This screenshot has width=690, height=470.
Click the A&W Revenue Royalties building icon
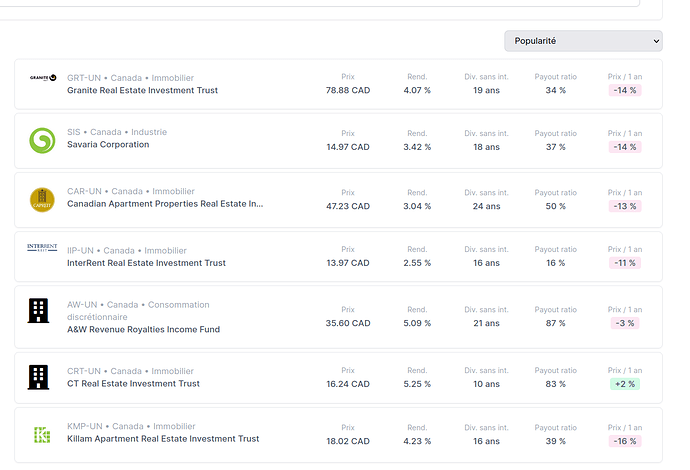[x=38, y=311]
